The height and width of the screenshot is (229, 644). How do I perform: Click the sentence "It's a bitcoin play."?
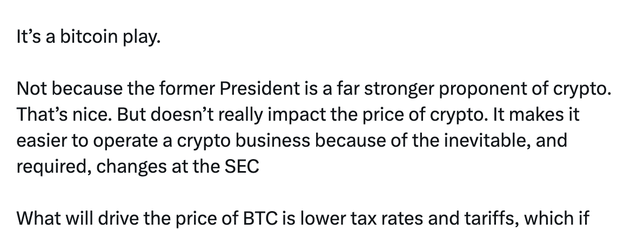click(x=89, y=40)
